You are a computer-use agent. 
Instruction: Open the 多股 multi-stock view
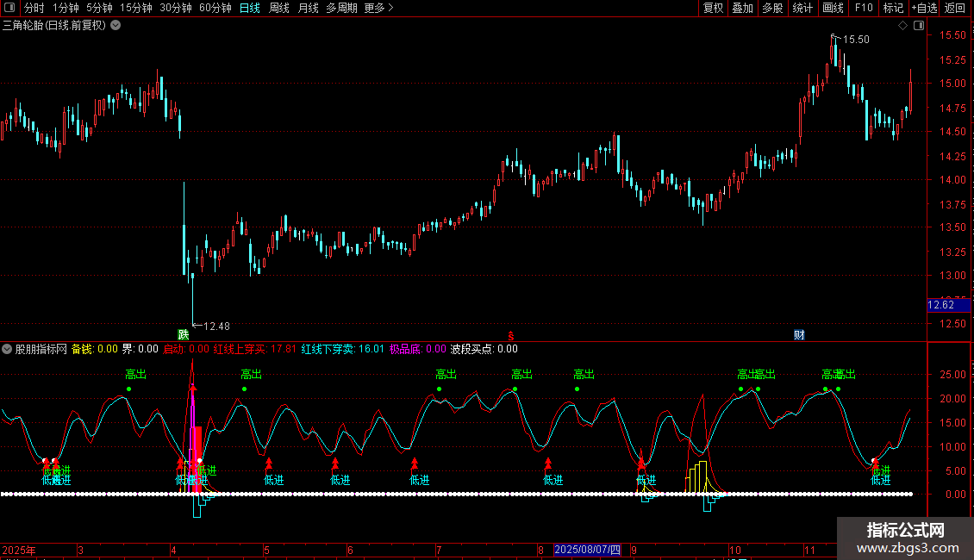[772, 8]
